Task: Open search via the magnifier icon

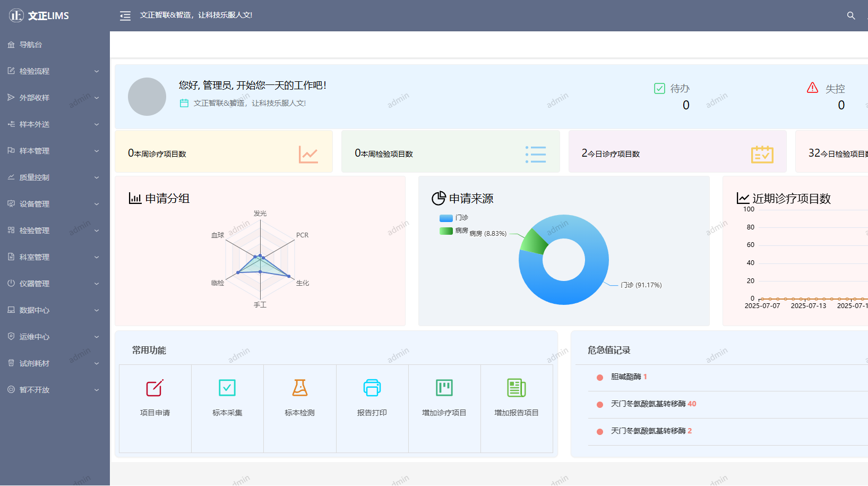Action: click(x=851, y=15)
